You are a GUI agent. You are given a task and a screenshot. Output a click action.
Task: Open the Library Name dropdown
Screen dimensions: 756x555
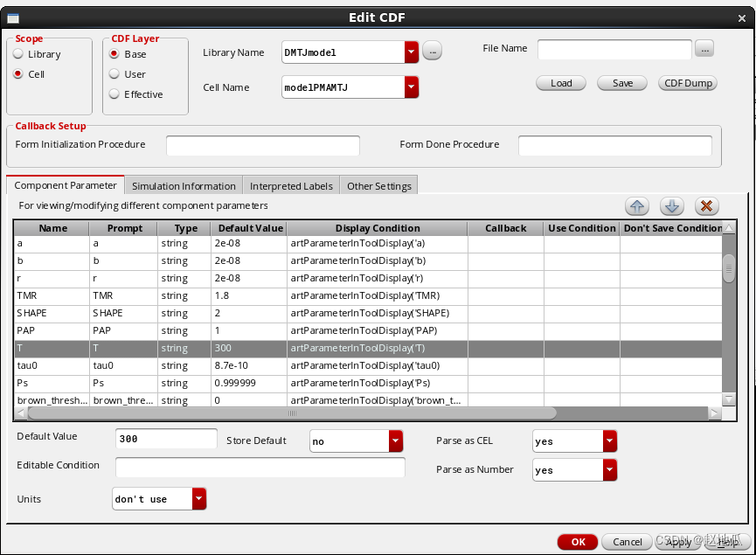tap(412, 52)
